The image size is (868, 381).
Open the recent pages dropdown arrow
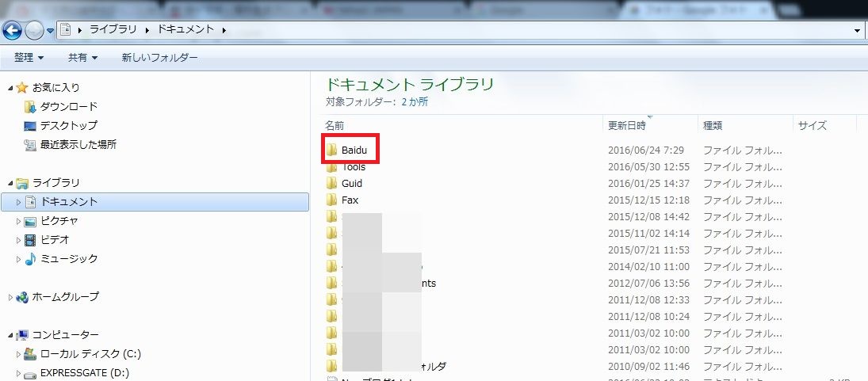(x=51, y=30)
